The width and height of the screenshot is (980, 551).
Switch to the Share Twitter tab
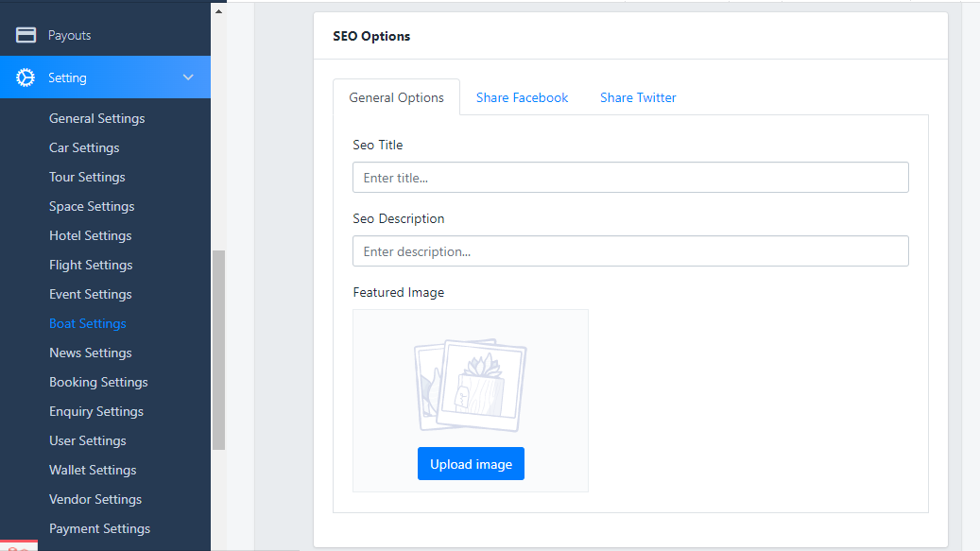(638, 97)
